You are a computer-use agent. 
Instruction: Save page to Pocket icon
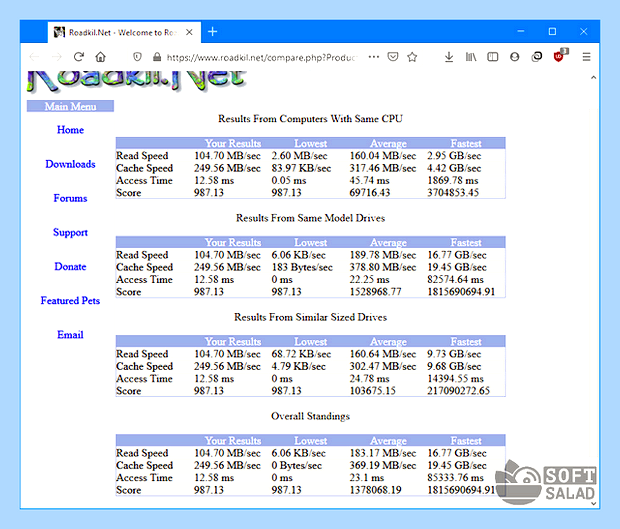[393, 57]
